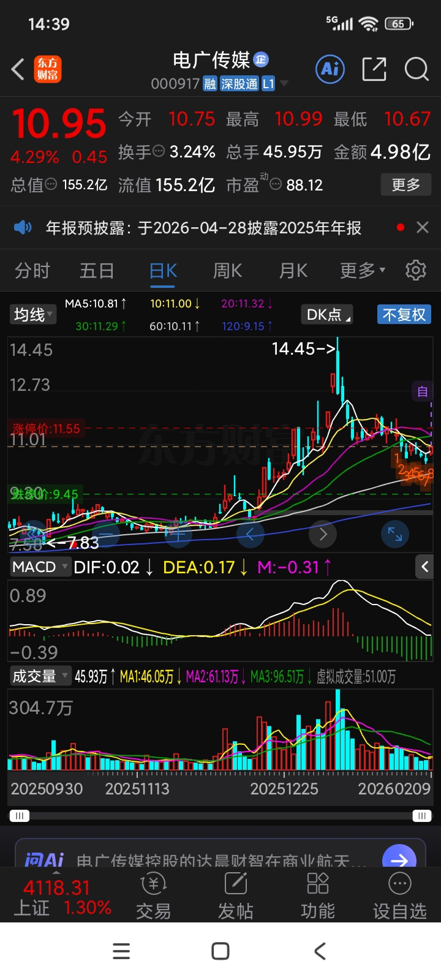441x980 pixels.
Task: Tap 虚拟成交量:51.00万 label
Action: [356, 677]
